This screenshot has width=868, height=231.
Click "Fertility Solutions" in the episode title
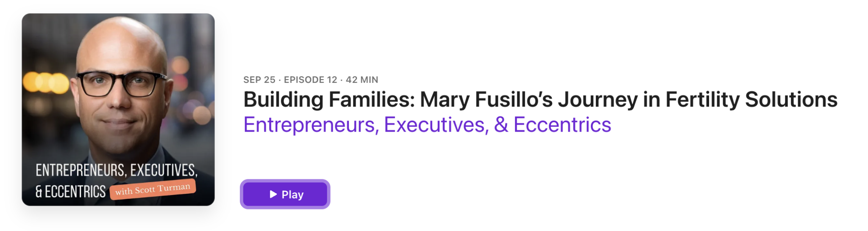point(751,100)
